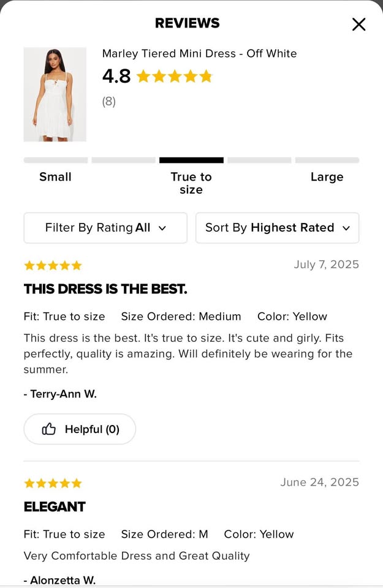This screenshot has height=588, width=383.
Task: Open the Filter By Rating dropdown
Action: [105, 228]
